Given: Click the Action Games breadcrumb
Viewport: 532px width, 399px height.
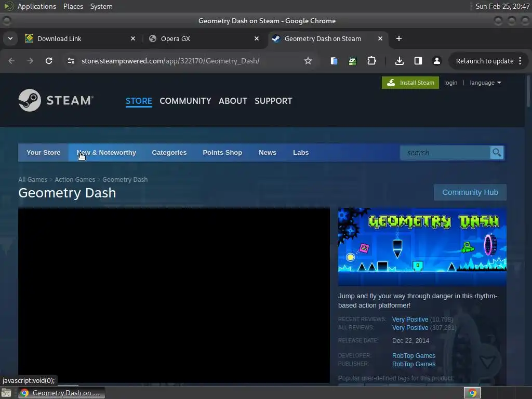Looking at the screenshot, I should click(75, 179).
